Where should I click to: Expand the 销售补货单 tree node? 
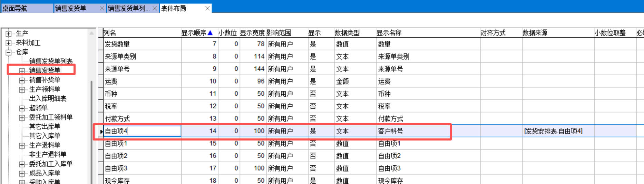point(22,80)
